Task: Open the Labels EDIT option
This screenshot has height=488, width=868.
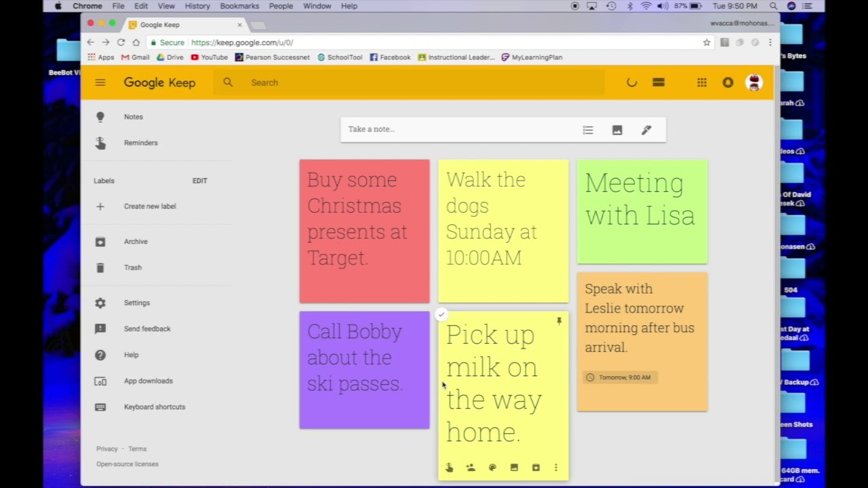Action: pyautogui.click(x=199, y=180)
